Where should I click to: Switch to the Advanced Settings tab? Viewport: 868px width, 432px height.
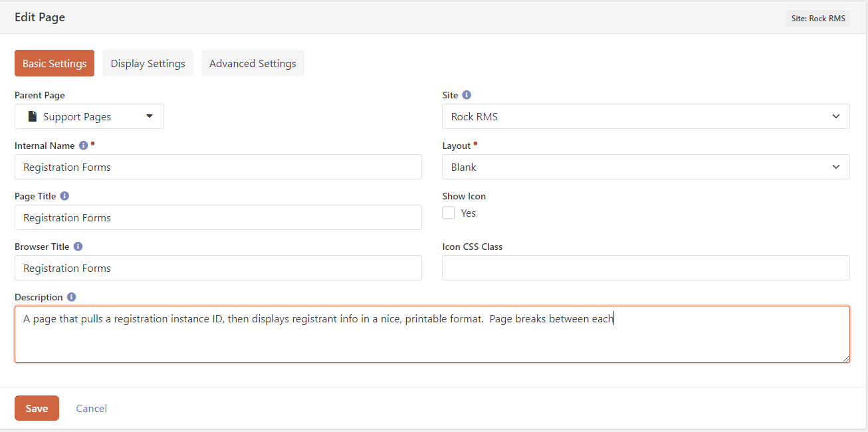coord(253,63)
